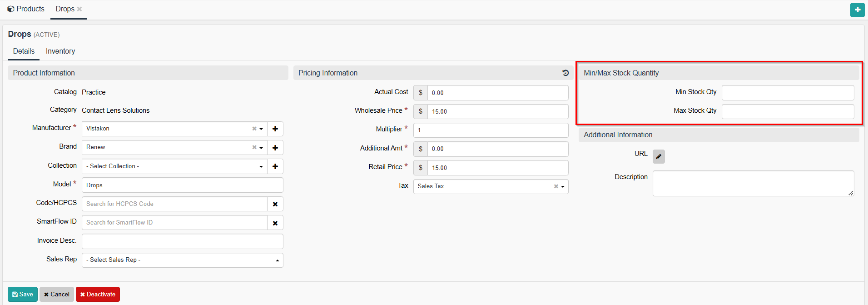Click the Min Stock Qty input field
Screen dimensions: 868x305
click(788, 93)
